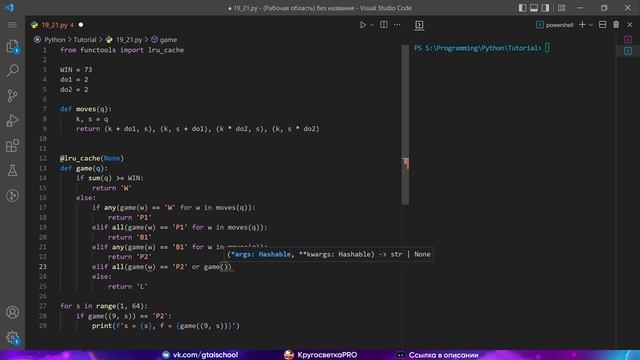
Task: Run the Python file with play button
Action: tap(362, 25)
